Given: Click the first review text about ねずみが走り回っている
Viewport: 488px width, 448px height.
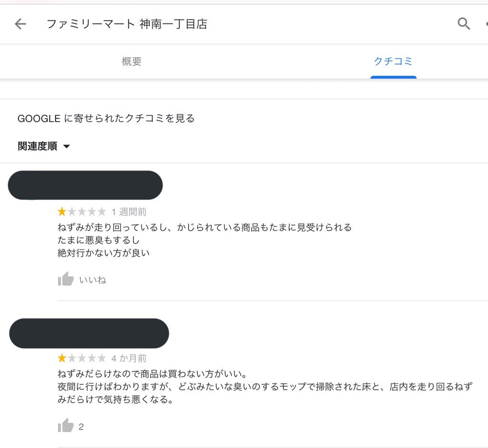Looking at the screenshot, I should [x=204, y=240].
